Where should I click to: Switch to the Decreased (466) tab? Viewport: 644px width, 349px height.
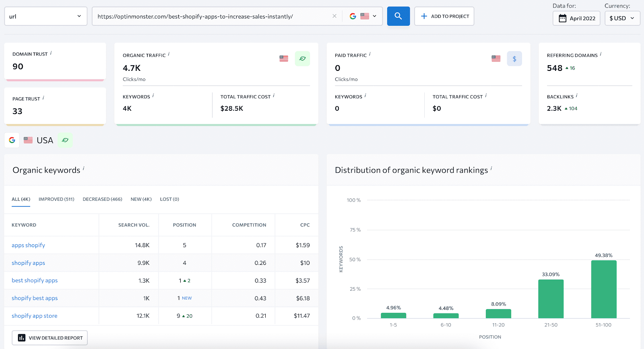(102, 199)
